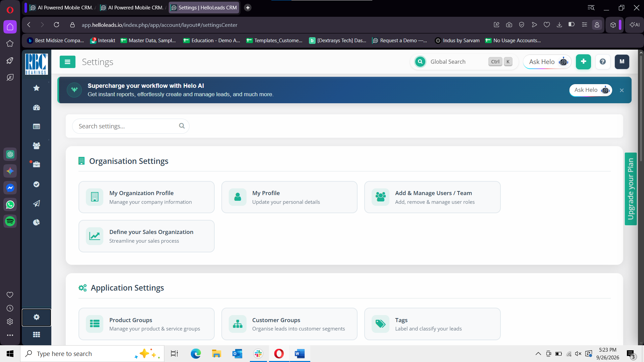Open Outlook from the Windows taskbar
This screenshot has width=644, height=362.
237,354
